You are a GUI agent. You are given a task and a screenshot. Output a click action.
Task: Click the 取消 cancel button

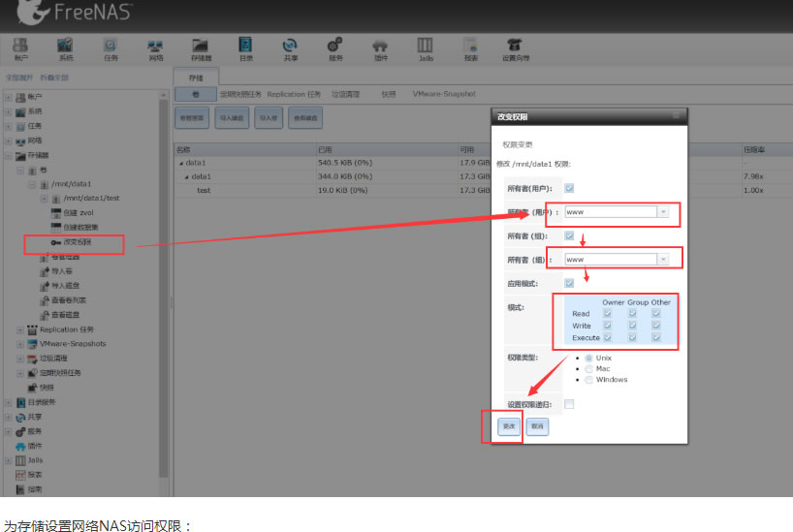537,426
